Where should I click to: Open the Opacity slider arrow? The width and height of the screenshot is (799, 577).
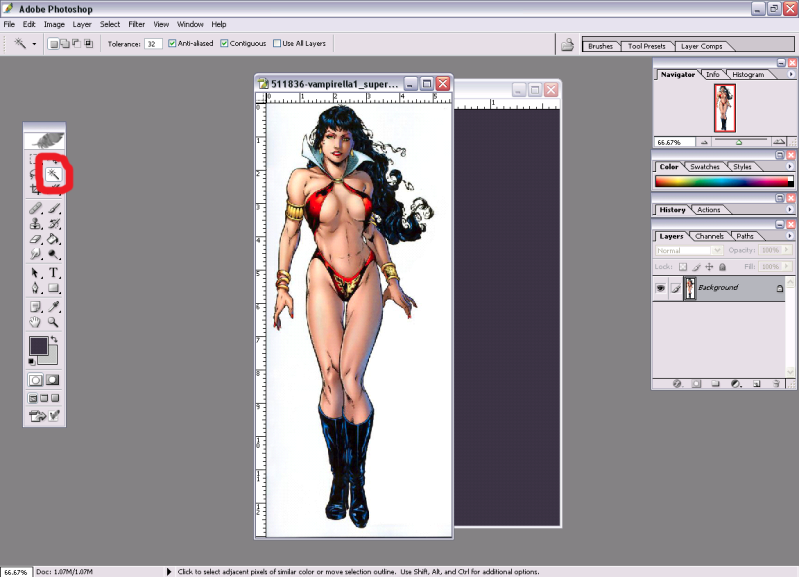tap(787, 250)
